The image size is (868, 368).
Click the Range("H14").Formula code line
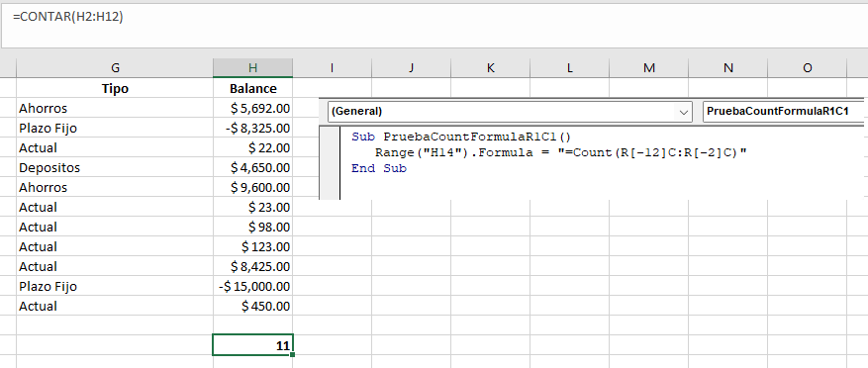561,152
